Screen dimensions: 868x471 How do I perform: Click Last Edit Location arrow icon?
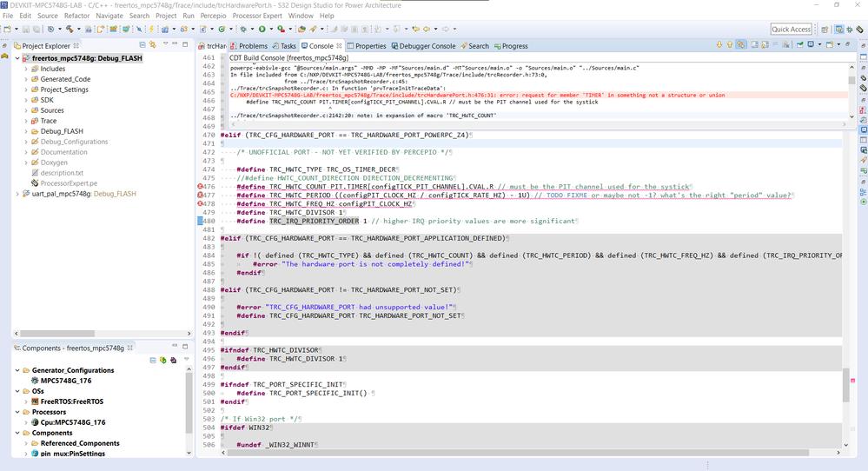[x=416, y=29]
